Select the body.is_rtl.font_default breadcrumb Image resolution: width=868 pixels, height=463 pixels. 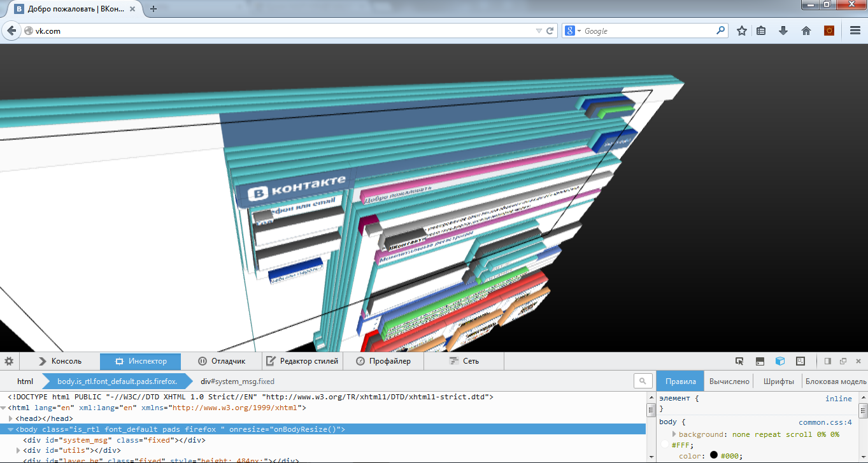tap(117, 381)
